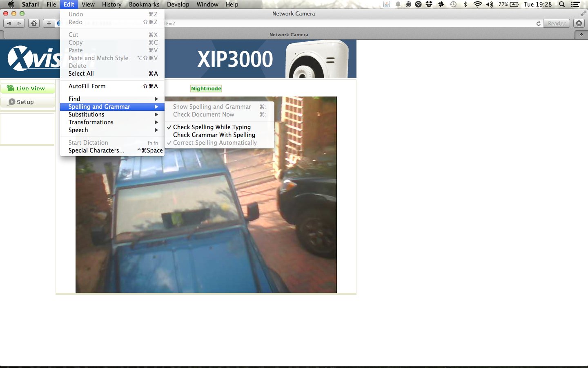Show battery status at 77%
The width and height of the screenshot is (588, 368).
point(508,4)
